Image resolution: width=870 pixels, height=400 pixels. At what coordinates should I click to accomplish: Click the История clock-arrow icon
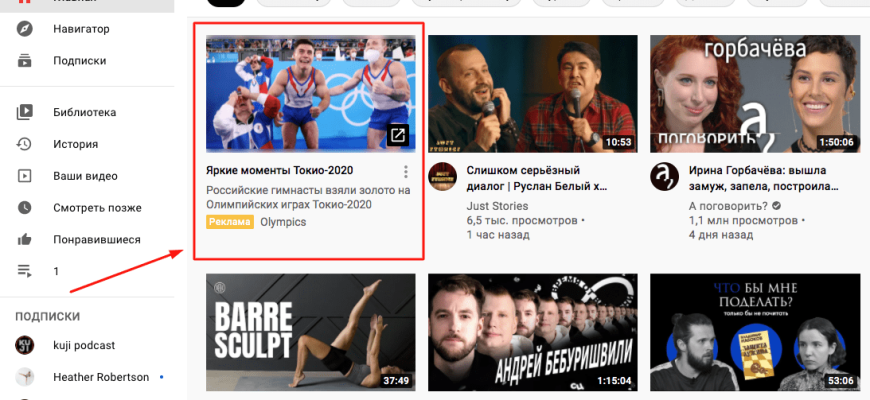click(x=25, y=144)
